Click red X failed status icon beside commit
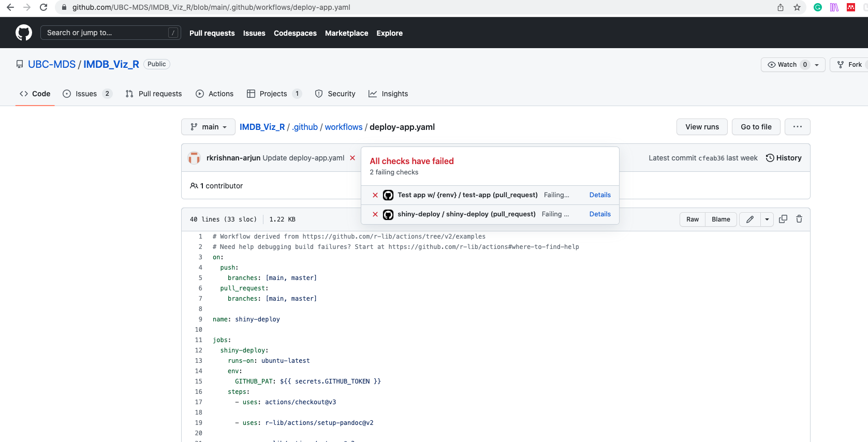The width and height of the screenshot is (868, 442). coord(352,158)
